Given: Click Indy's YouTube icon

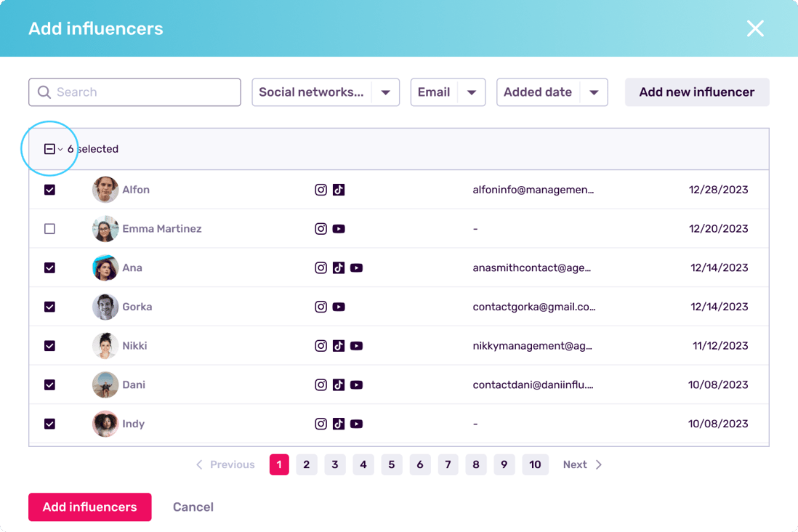Looking at the screenshot, I should click(x=356, y=424).
